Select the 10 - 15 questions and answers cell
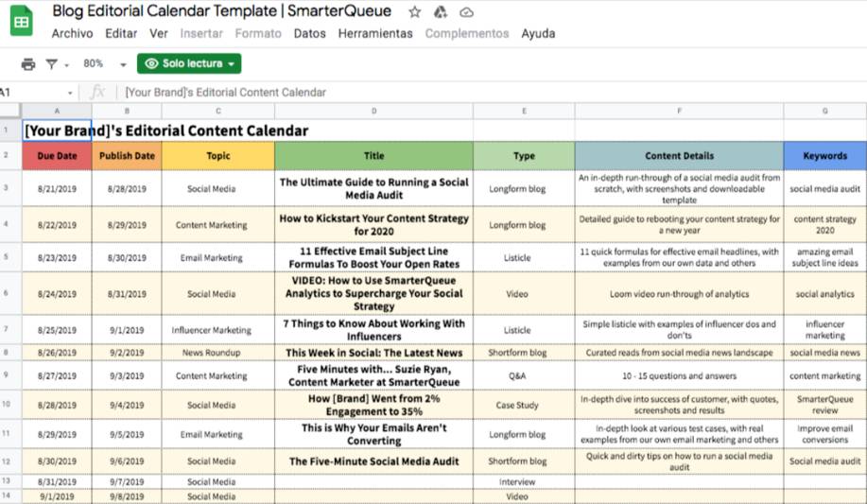This screenshot has height=504, width=867. point(679,375)
